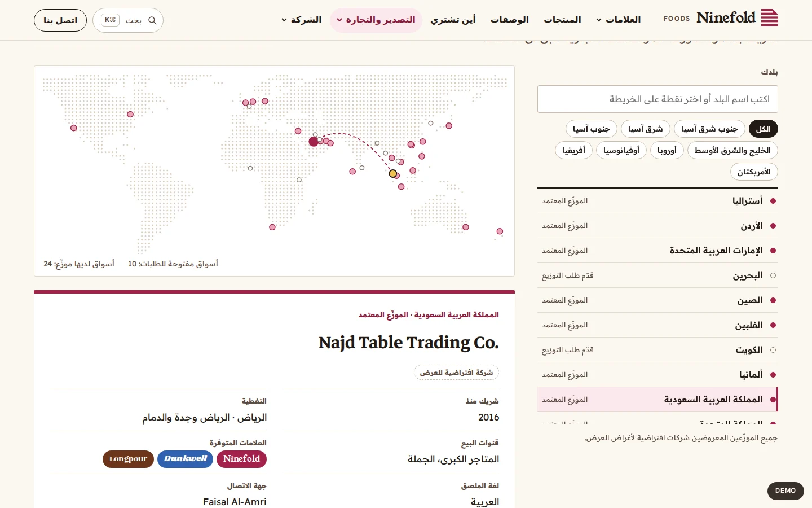Click the country name search field
The image size is (812, 508).
[657, 99]
